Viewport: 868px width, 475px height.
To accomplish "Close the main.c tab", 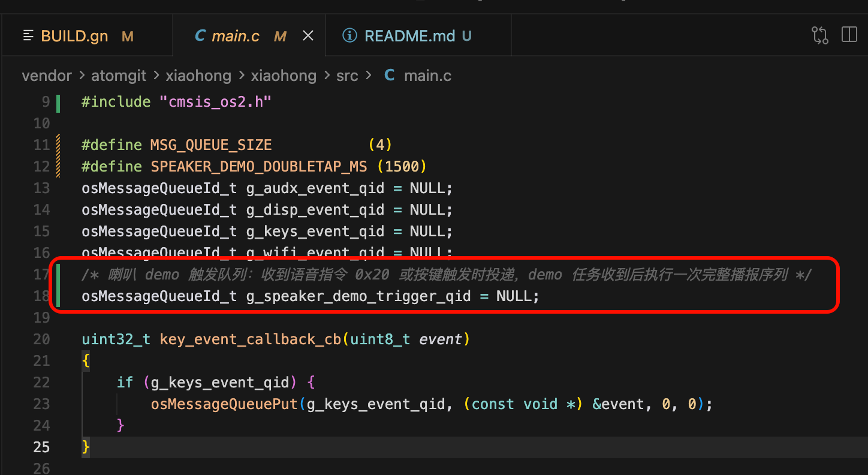I will pos(308,36).
